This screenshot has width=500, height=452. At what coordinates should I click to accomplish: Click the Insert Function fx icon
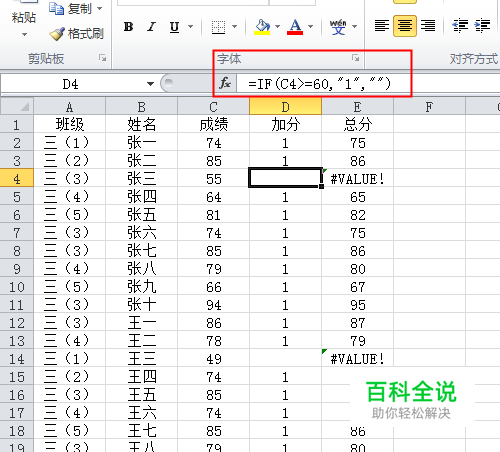pyautogui.click(x=225, y=83)
